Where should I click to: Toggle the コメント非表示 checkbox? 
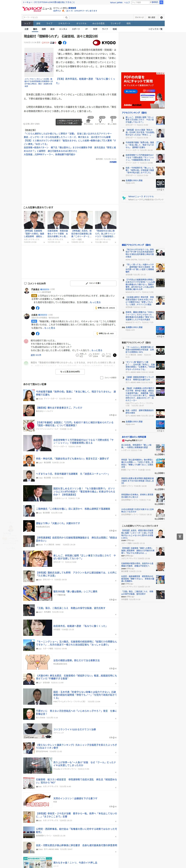tap(102, 378)
